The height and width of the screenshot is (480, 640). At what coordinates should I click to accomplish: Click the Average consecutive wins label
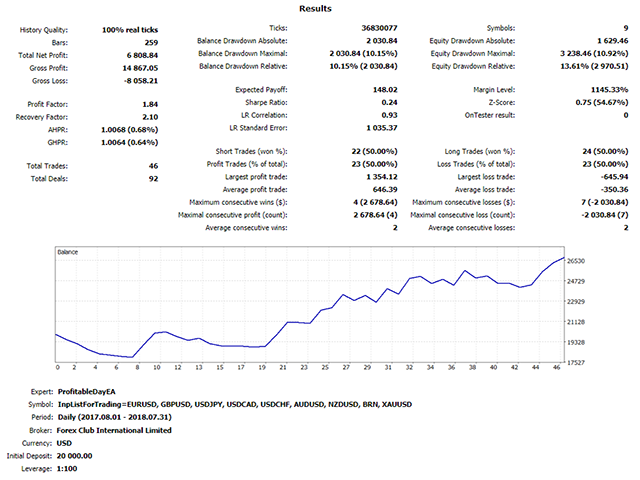[246, 227]
